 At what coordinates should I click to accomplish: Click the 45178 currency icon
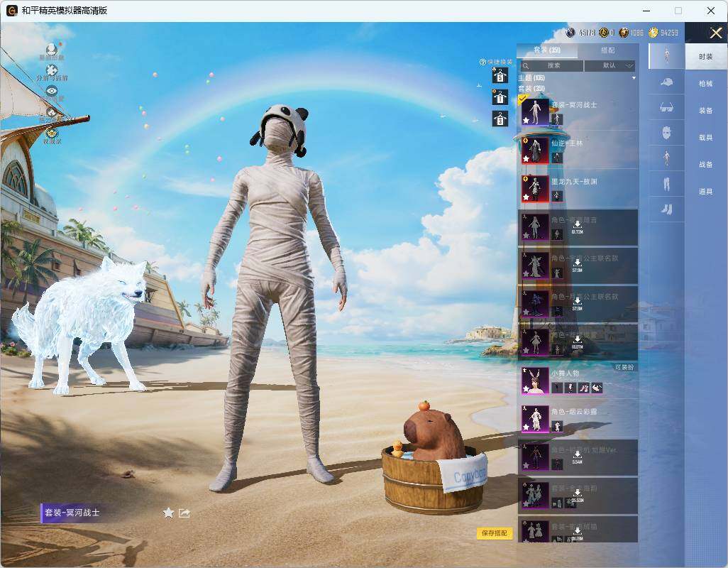tap(570, 33)
